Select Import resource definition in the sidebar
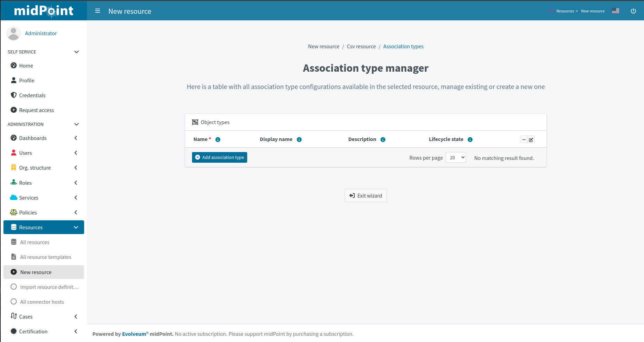This screenshot has width=644, height=342. [x=49, y=287]
